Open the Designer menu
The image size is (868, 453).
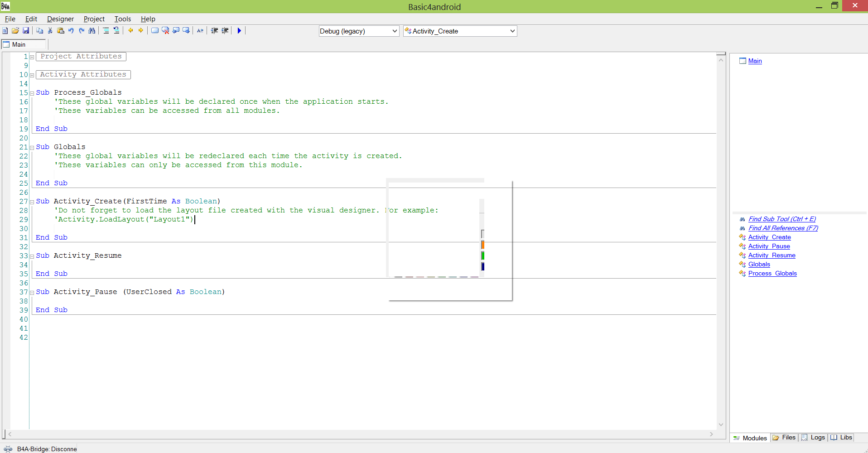pyautogui.click(x=60, y=19)
